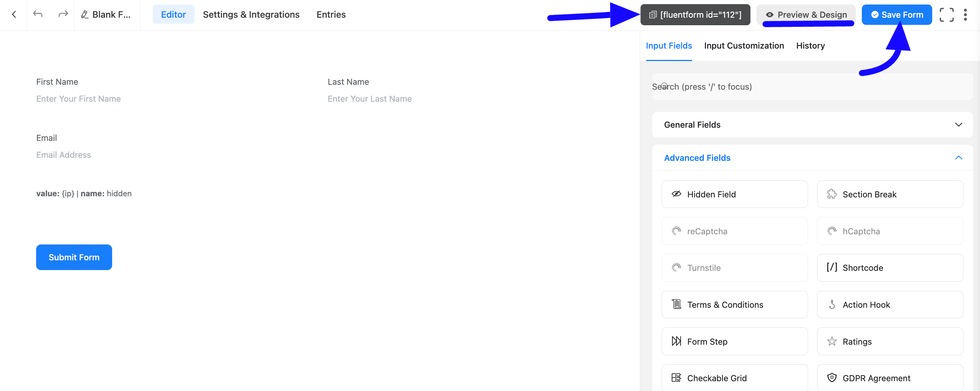Open Preview & Design

[806, 15]
